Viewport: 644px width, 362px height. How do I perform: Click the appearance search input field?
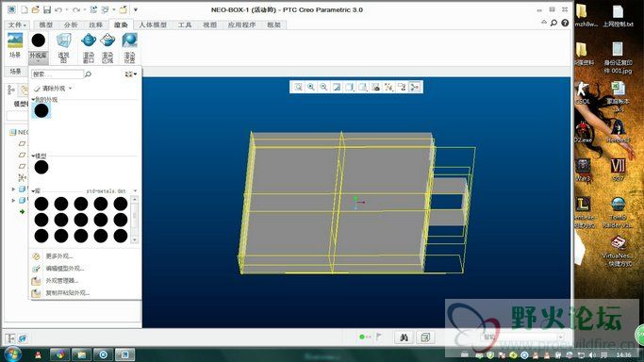coord(58,74)
